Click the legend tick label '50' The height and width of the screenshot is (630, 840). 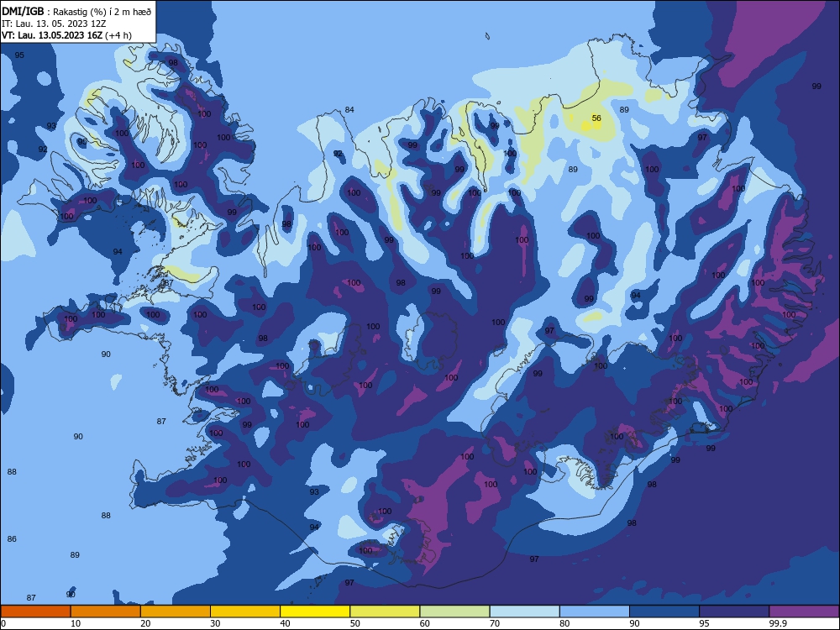(354, 623)
